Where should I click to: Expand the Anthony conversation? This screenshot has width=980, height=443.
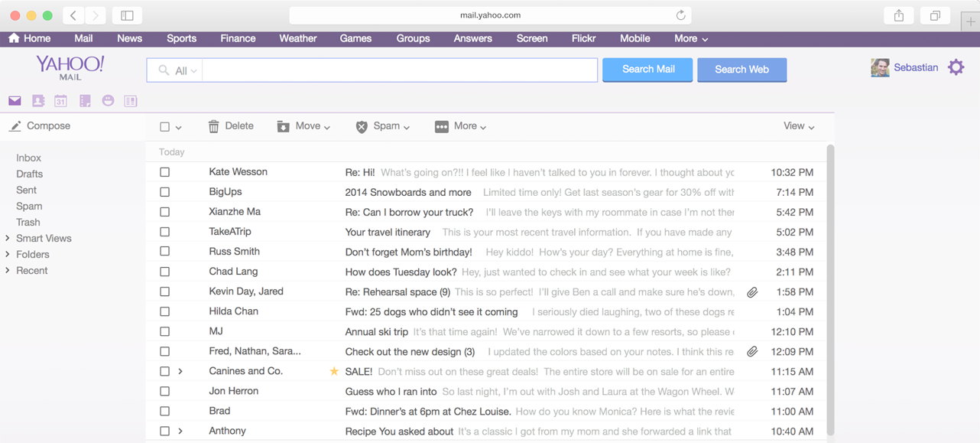tap(180, 431)
